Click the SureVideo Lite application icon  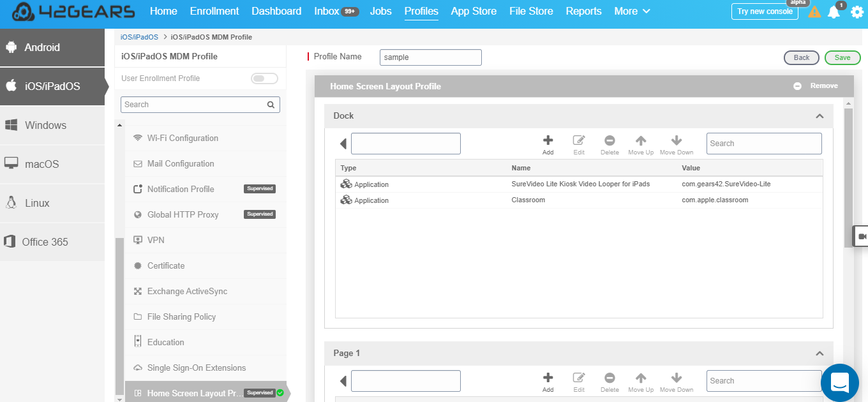coord(346,184)
